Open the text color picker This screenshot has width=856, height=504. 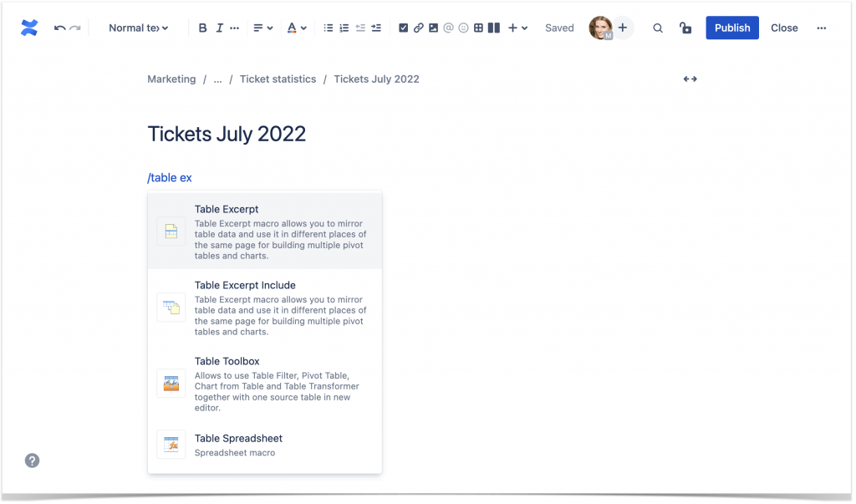[x=296, y=28]
